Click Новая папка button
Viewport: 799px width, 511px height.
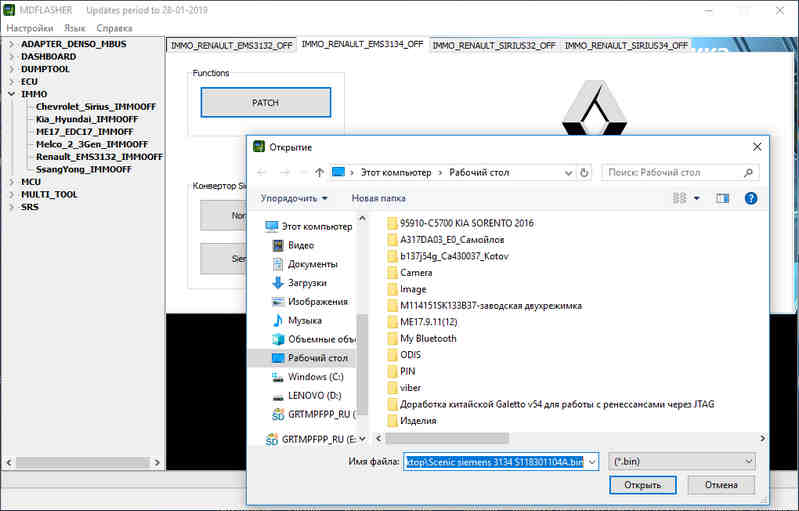click(x=379, y=198)
